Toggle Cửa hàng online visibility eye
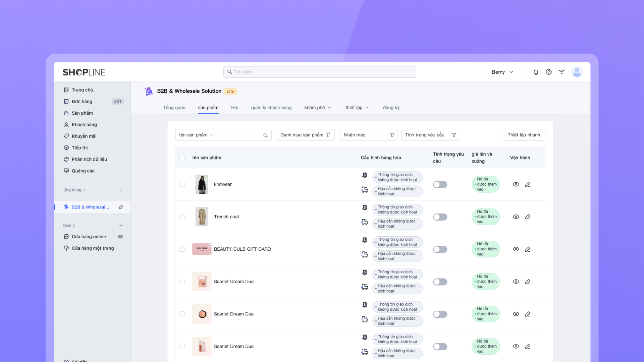 [120, 237]
